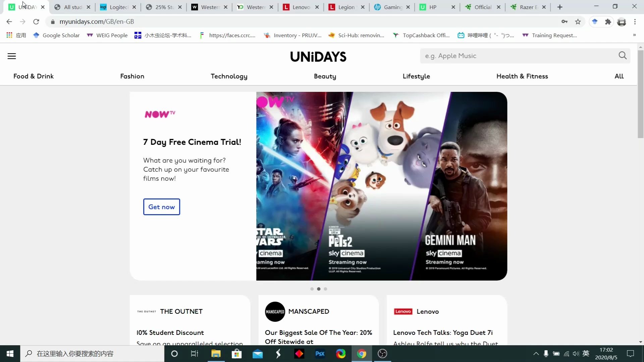
Task: Click the Lenovo Tech Talks link
Action: click(443, 333)
